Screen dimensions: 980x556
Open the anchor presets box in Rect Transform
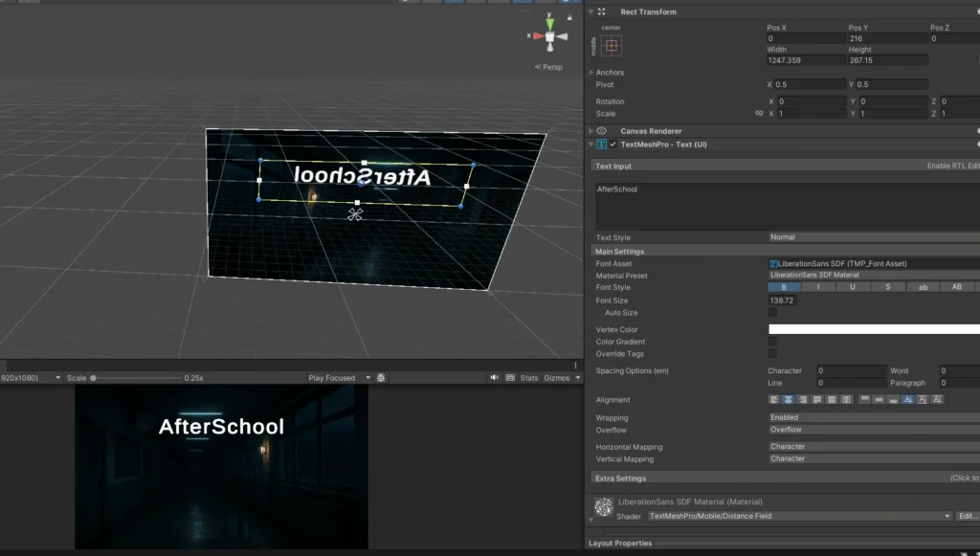612,45
